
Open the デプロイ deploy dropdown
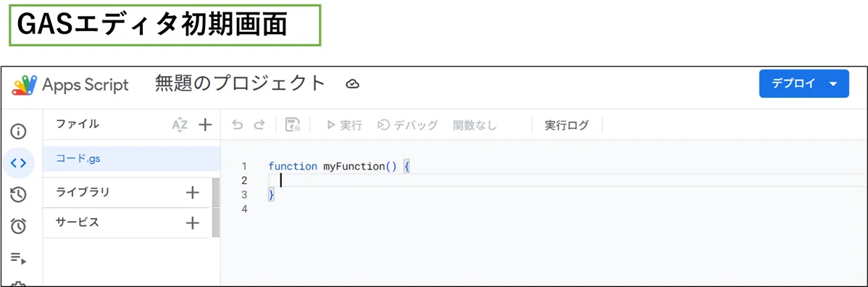pyautogui.click(x=804, y=83)
